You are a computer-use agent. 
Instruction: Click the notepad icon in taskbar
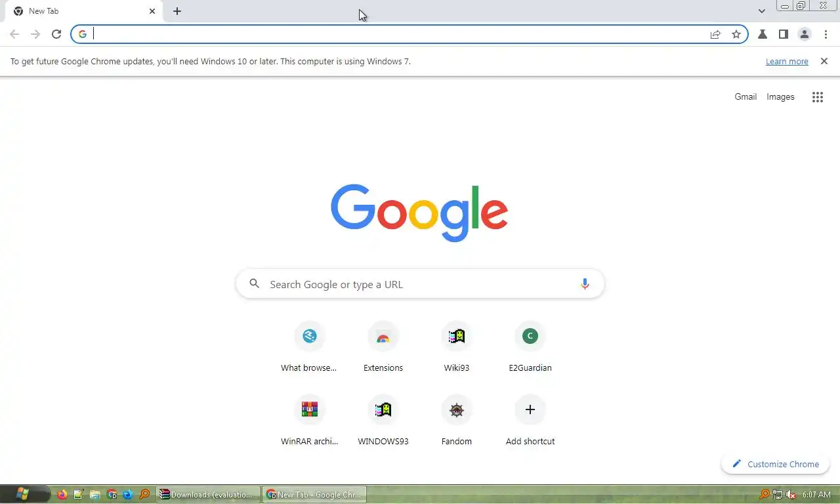point(79,494)
